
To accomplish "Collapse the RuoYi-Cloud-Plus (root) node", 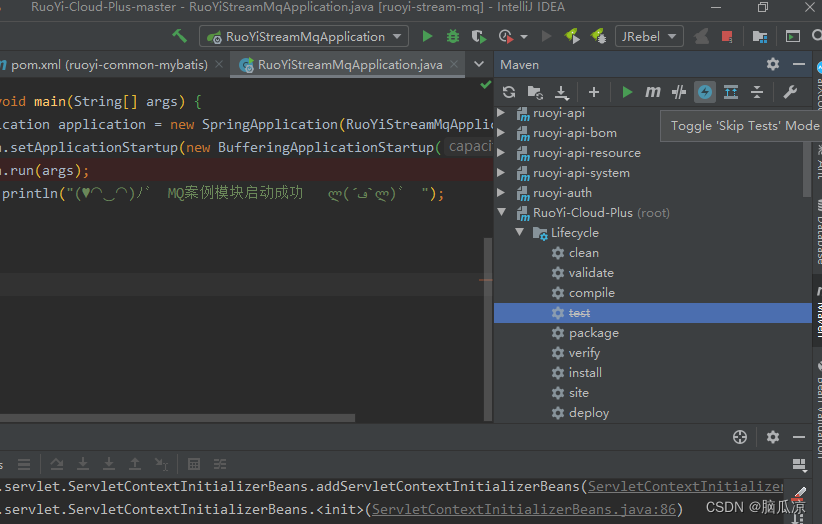I will [x=502, y=212].
